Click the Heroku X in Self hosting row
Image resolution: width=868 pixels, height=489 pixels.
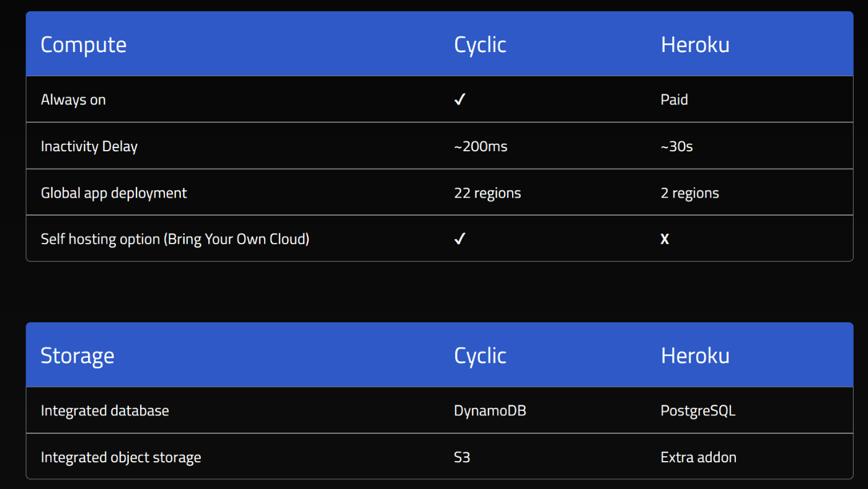(665, 239)
